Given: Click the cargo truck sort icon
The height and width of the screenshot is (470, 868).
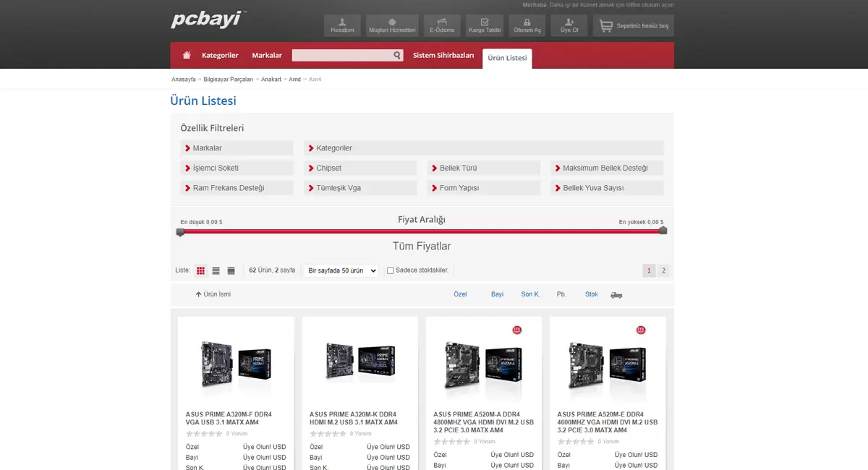Looking at the screenshot, I should (x=616, y=294).
